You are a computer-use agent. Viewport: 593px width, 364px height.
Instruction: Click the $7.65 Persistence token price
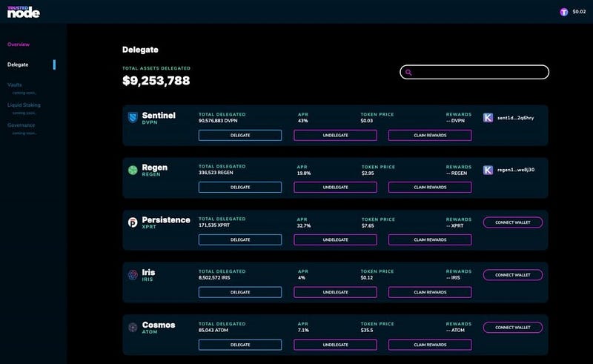click(x=368, y=226)
